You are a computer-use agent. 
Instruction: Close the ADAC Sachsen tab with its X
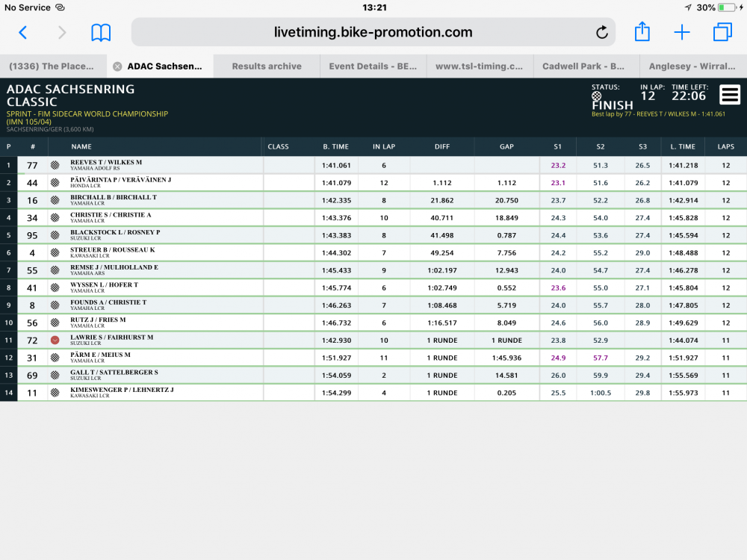[x=117, y=66]
